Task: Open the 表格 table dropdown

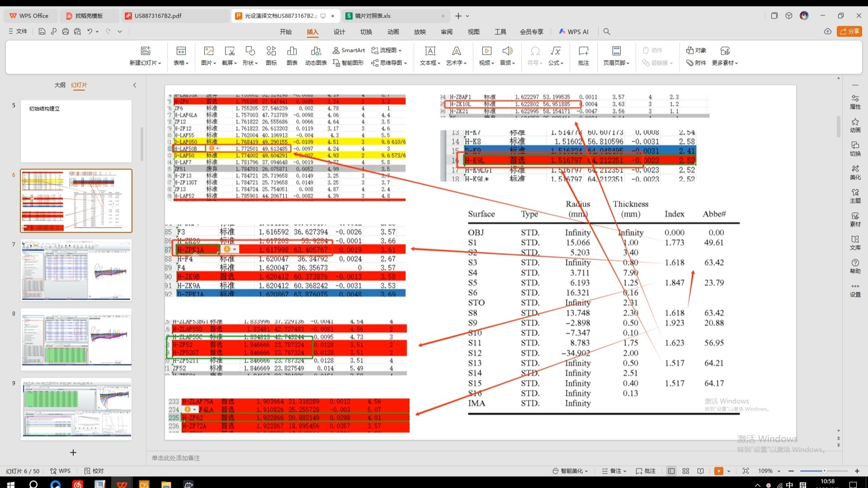Action: [x=181, y=63]
